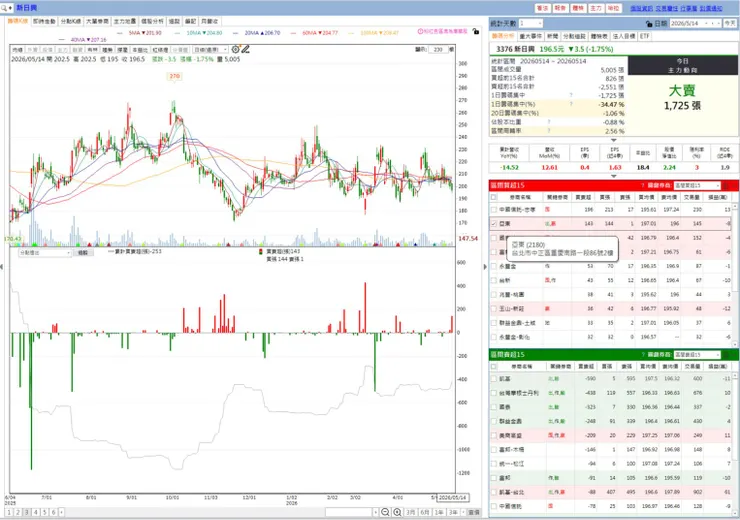
Task: Open the dropdown arrow after the 3年 button
Action: (x=463, y=512)
